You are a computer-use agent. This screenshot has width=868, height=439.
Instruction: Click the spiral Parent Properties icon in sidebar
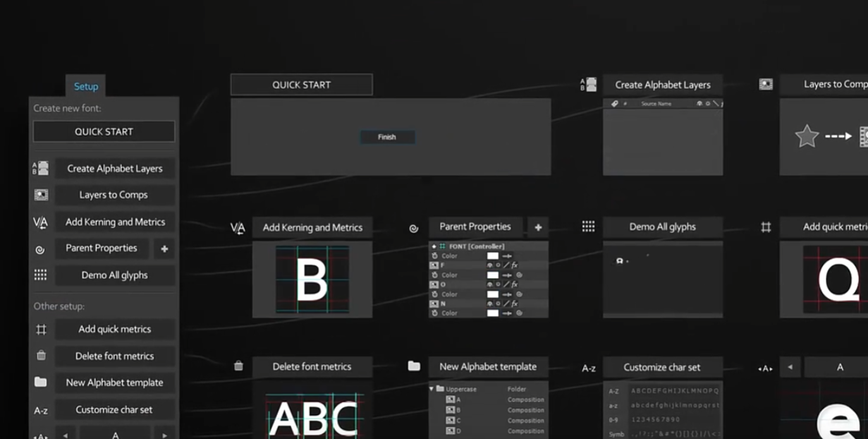click(x=40, y=249)
